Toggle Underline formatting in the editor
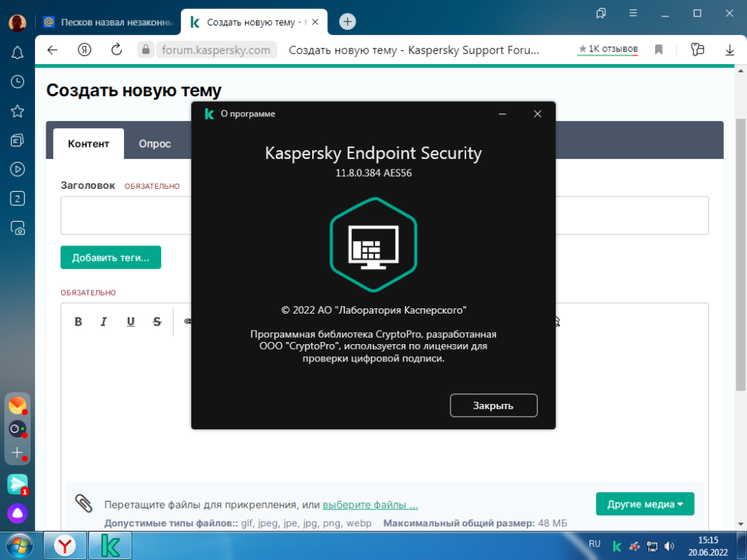The height and width of the screenshot is (560, 747). (131, 322)
